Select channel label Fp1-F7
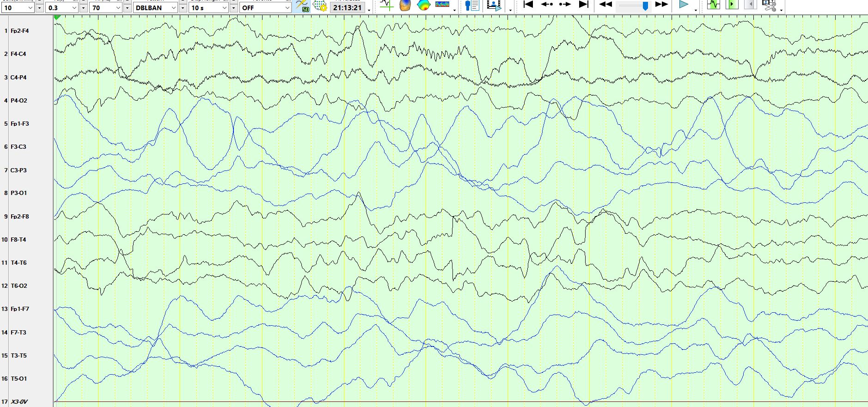 [x=20, y=309]
